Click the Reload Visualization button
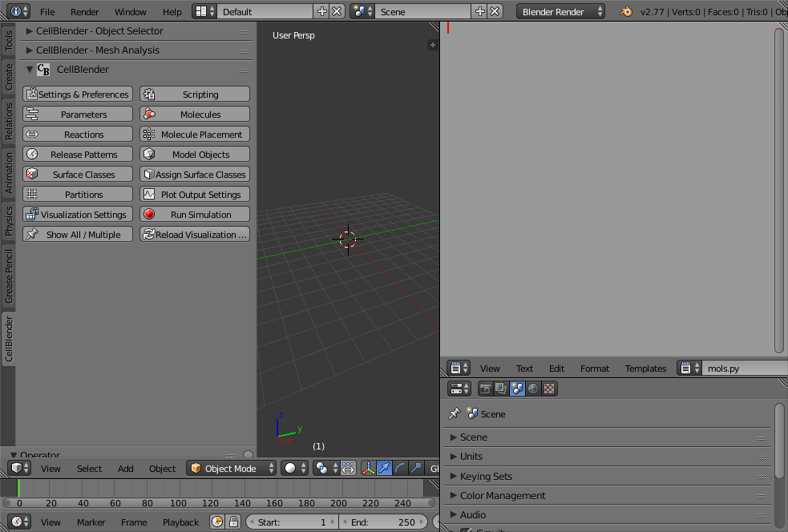This screenshot has height=532, width=788. [x=195, y=235]
